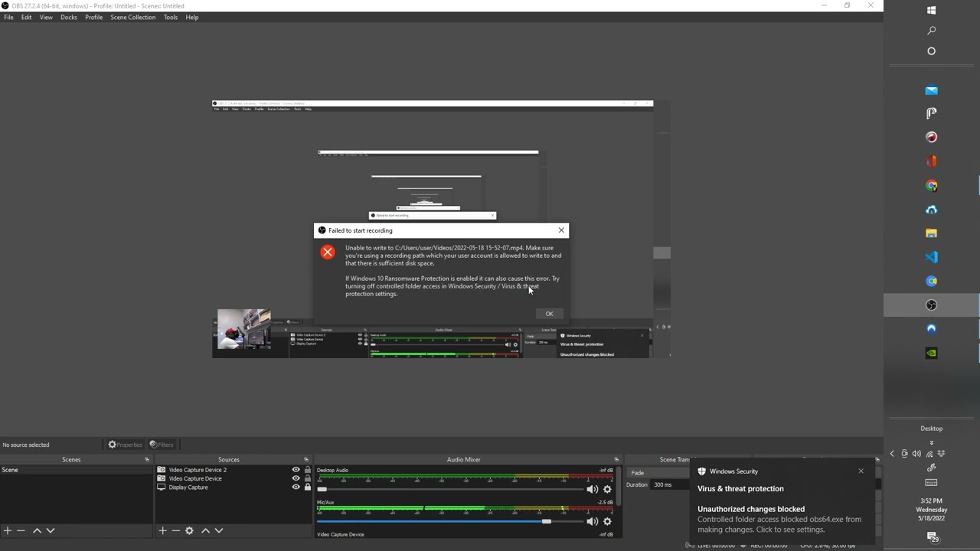Click the Properties button in the source toolbar
The width and height of the screenshot is (980, 551).
pos(125,445)
